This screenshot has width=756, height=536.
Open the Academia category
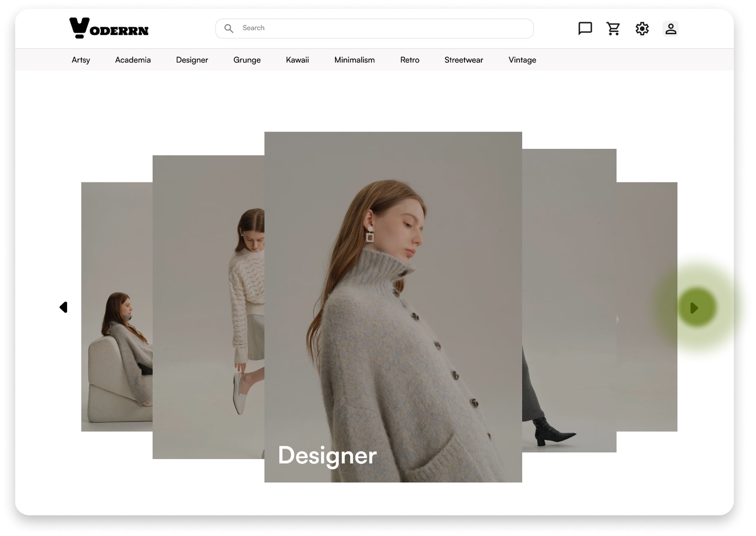click(x=133, y=60)
